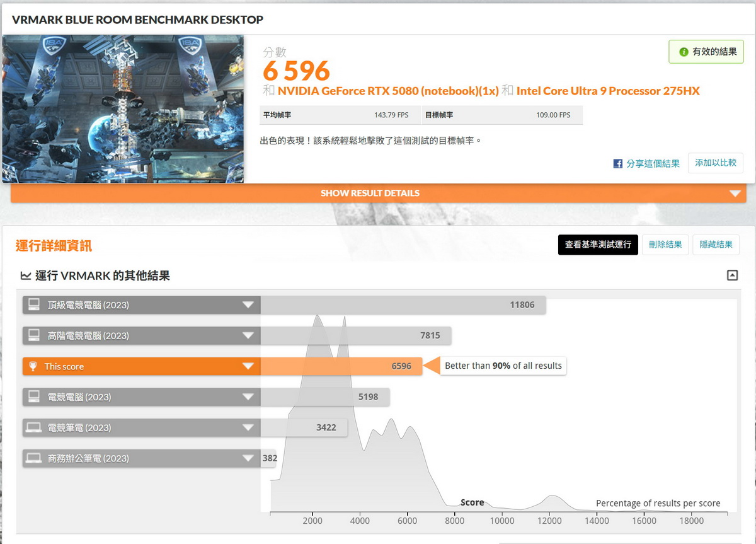Click the Blue Room benchmark thumbnail image
Screen dimensions: 756x544
(x=123, y=108)
